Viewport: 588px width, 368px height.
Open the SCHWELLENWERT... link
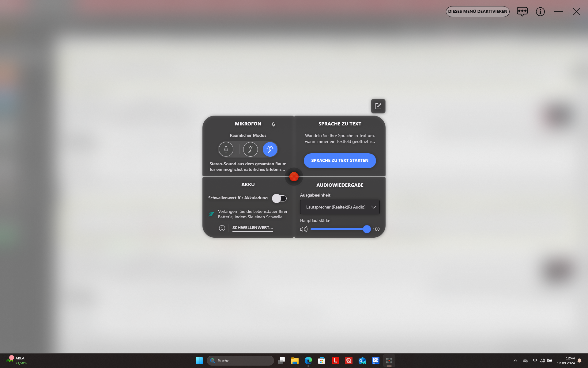[x=252, y=228]
